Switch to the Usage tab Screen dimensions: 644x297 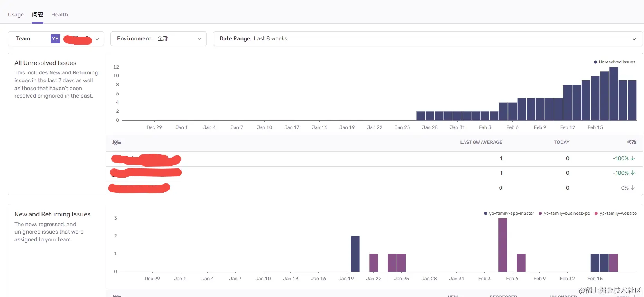(x=16, y=15)
